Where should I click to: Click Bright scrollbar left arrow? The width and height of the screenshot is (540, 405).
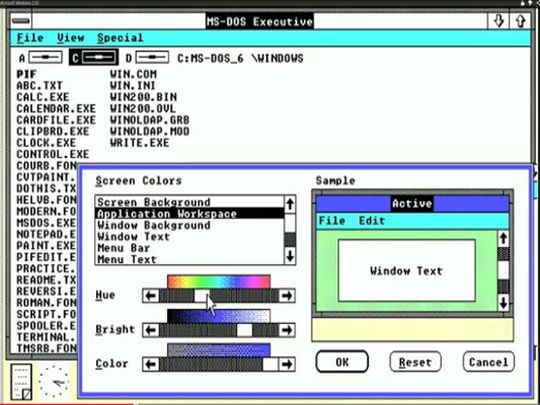(x=151, y=330)
